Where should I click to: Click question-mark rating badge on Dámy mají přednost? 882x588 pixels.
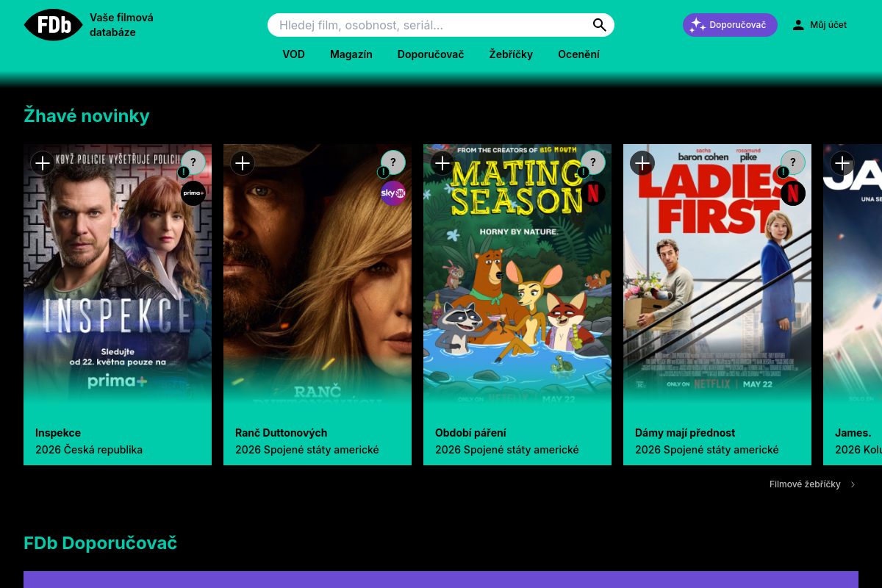tap(793, 162)
